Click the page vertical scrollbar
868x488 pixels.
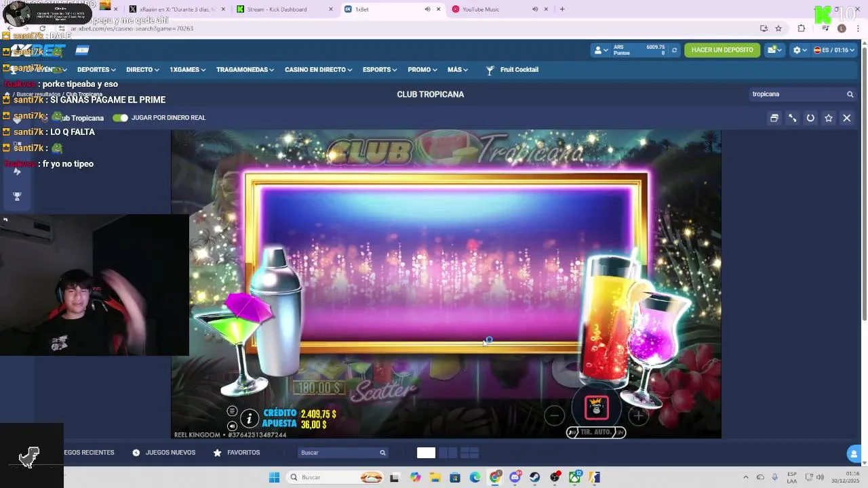point(864,183)
